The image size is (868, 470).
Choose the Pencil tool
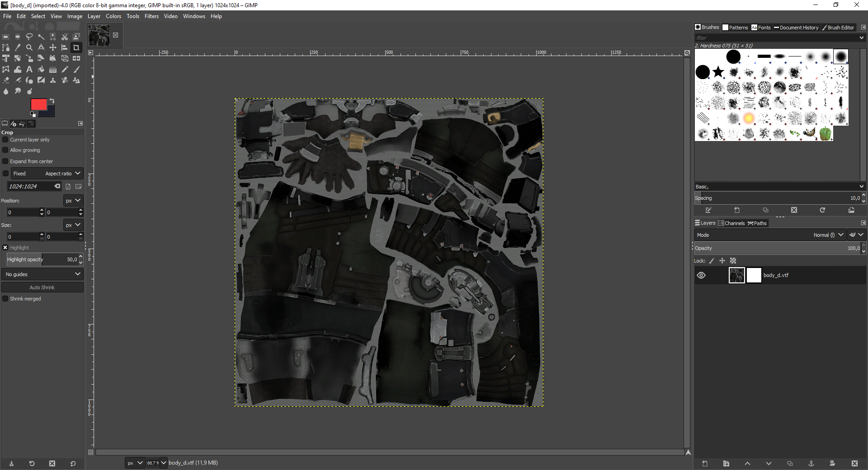[65, 69]
